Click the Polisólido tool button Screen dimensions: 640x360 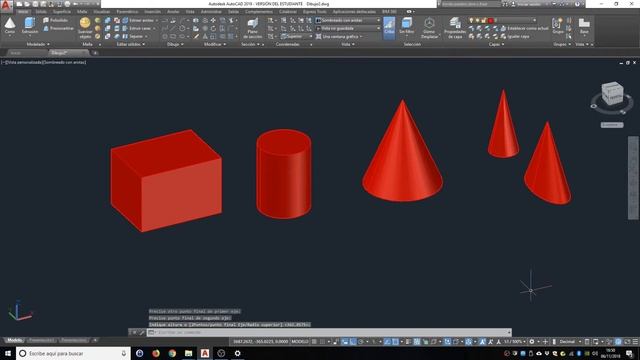[56, 20]
